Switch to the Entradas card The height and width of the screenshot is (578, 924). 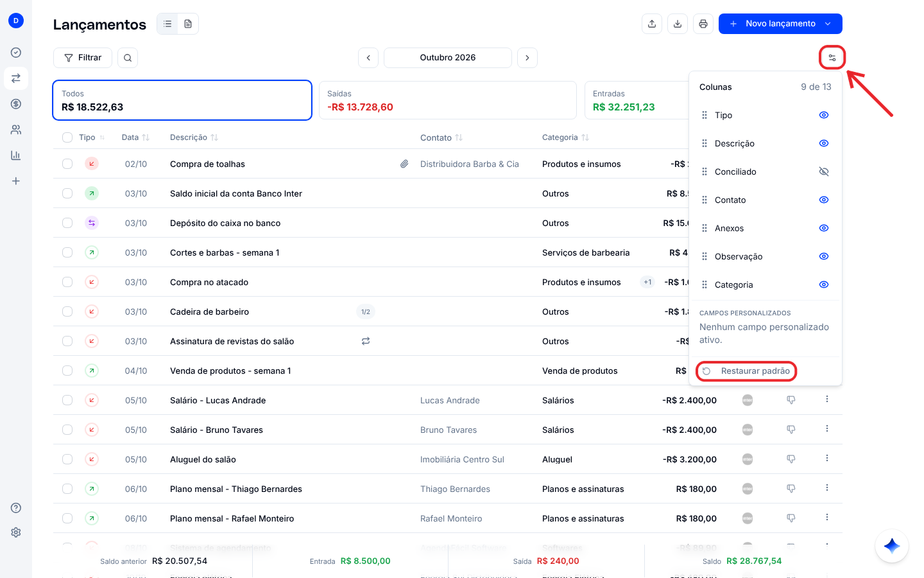coord(637,100)
